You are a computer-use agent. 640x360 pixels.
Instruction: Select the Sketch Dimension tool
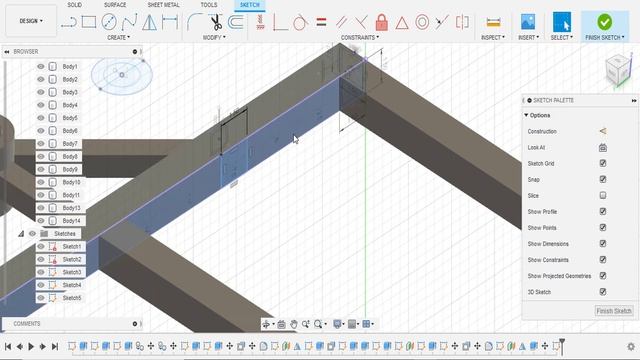pos(170,22)
